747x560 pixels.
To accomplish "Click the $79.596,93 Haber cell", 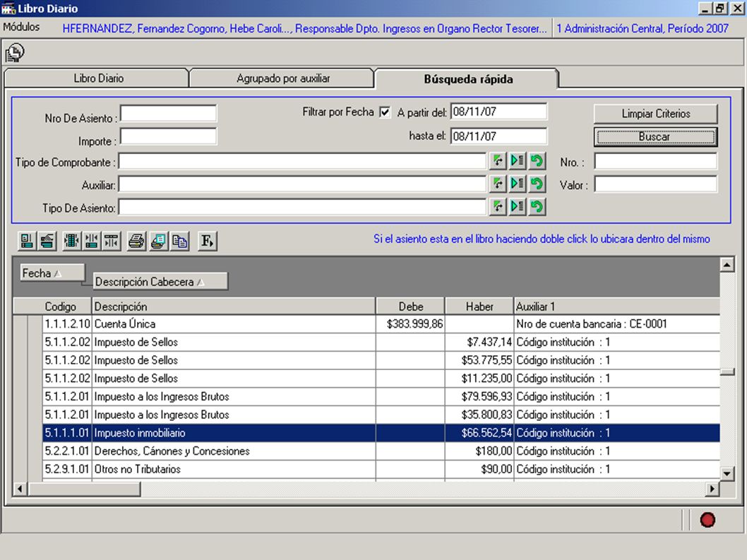I will 479,397.
